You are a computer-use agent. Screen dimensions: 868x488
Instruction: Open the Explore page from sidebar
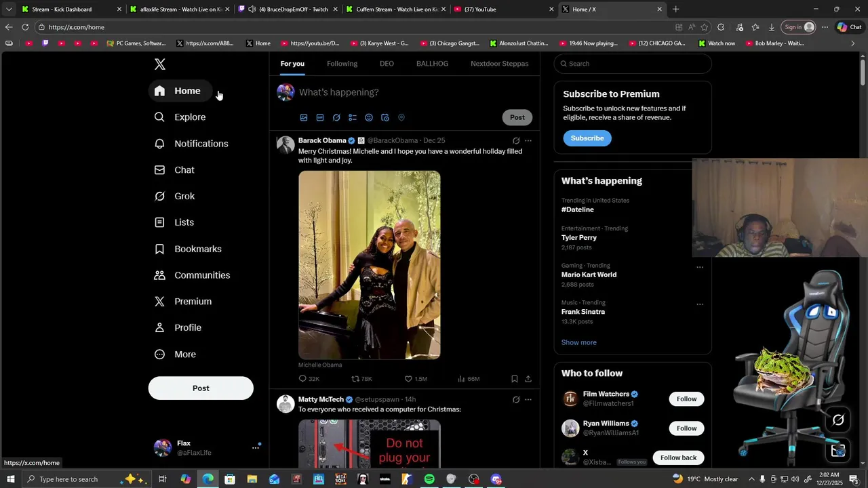[180, 117]
